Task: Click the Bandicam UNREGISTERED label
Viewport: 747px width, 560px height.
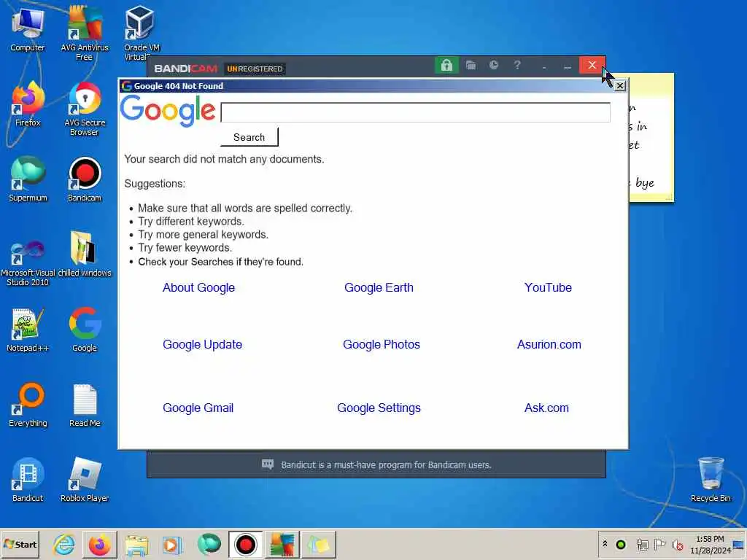Action: (255, 69)
